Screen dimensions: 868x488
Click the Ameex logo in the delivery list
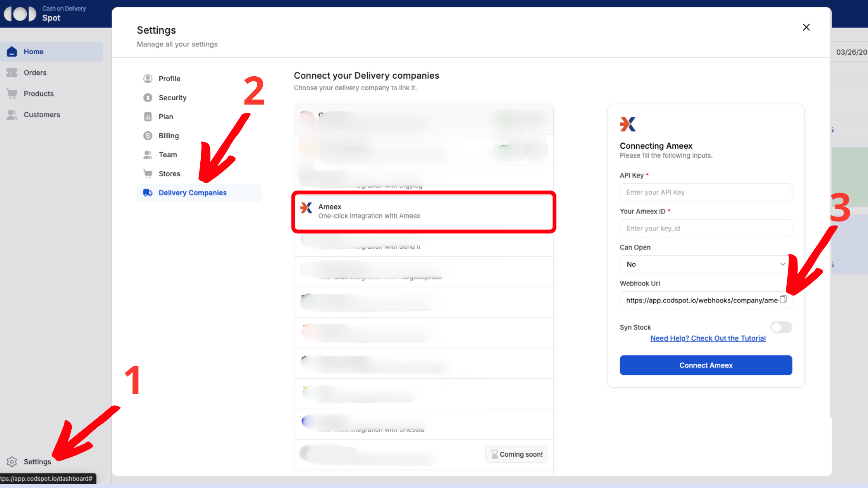tap(307, 208)
